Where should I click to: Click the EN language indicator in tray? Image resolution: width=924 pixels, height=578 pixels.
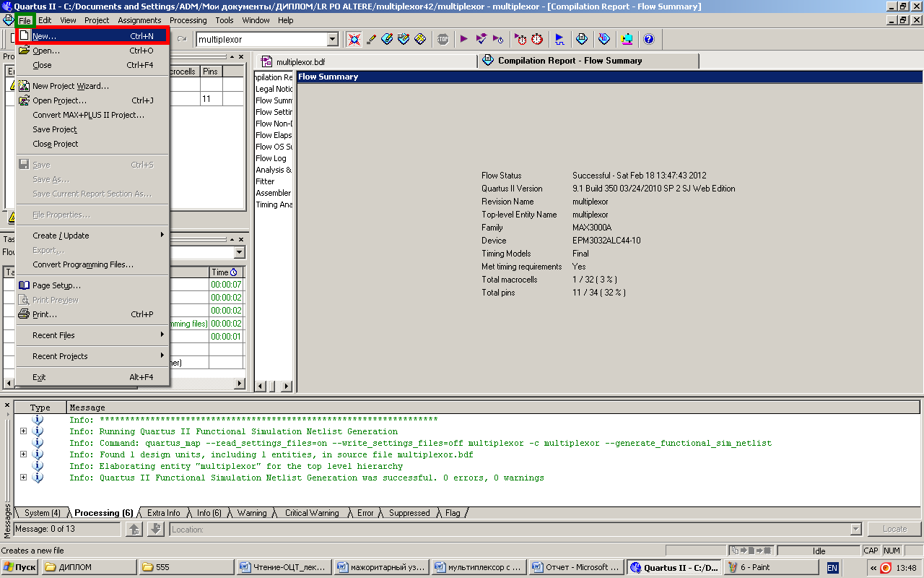(832, 568)
